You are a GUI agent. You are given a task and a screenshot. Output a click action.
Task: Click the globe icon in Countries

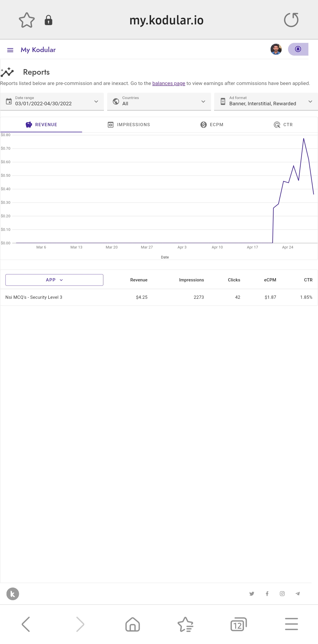pos(116,101)
